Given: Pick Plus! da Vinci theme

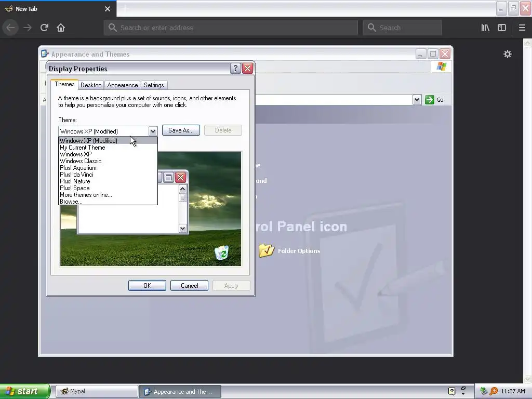Looking at the screenshot, I should (x=108, y=175).
